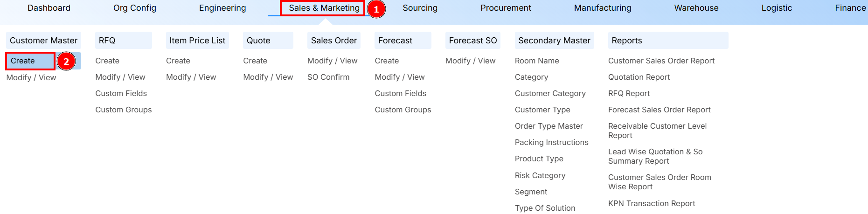Image resolution: width=868 pixels, height=214 pixels.
Task: Select Packing Instructions menu item
Action: click(551, 142)
